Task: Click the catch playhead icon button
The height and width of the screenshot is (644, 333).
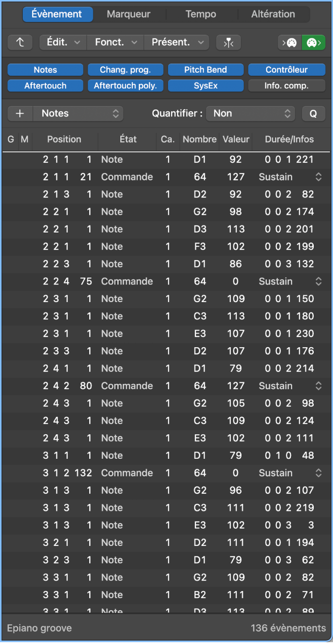Action: (228, 42)
